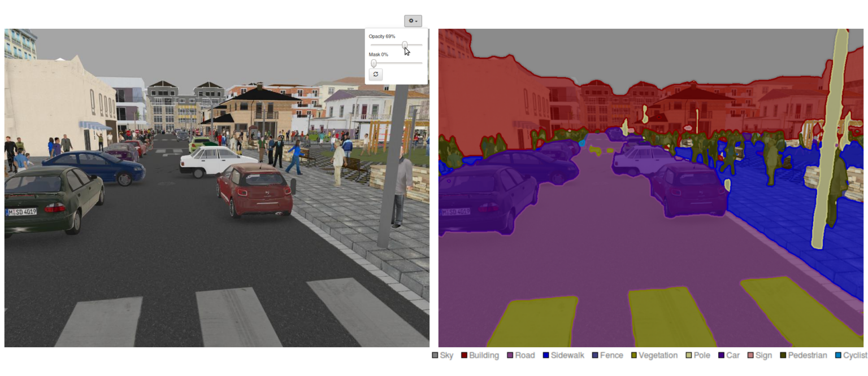This screenshot has height=376, width=868.
Task: Click the refresh button in settings popup
Action: [376, 74]
